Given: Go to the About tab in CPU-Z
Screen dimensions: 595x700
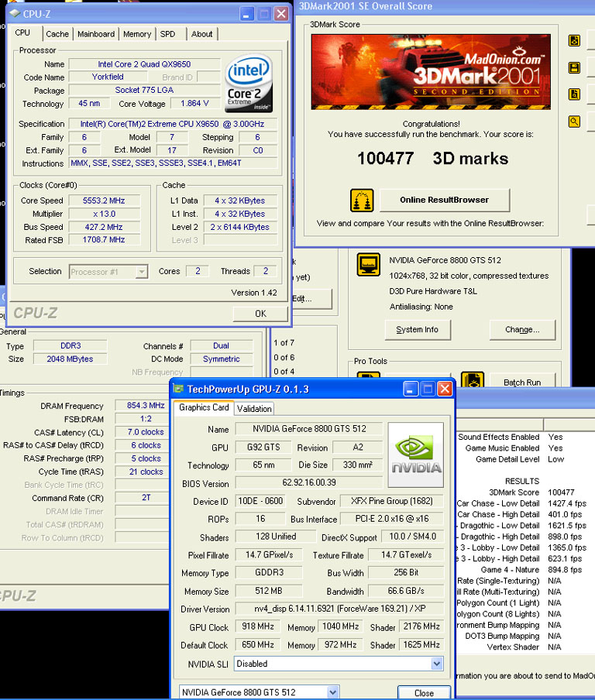Looking at the screenshot, I should pos(201,34).
